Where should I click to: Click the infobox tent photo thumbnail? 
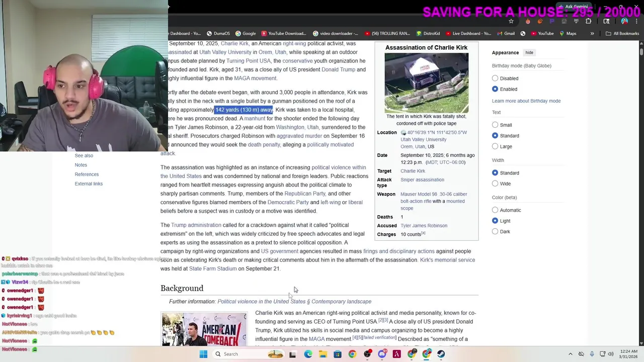pos(427,83)
